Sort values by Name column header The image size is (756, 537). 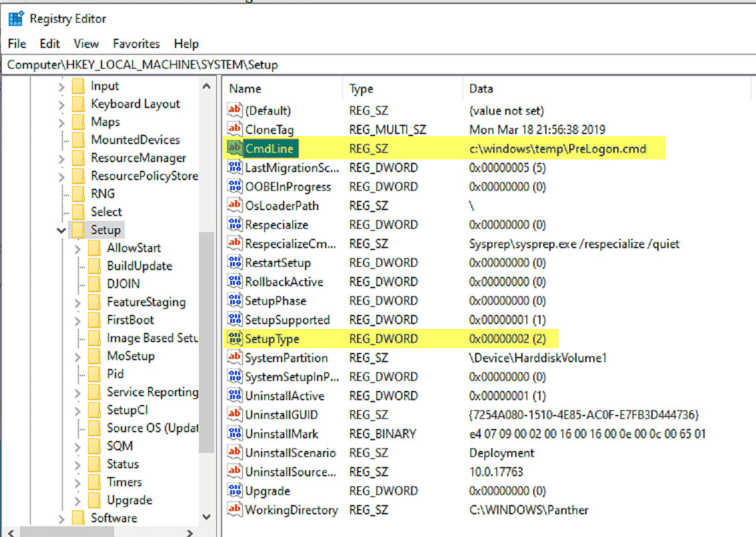283,89
